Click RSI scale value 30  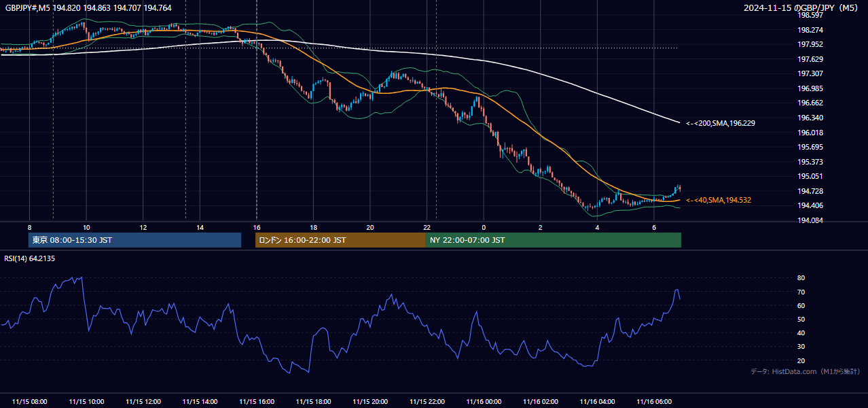(801, 347)
